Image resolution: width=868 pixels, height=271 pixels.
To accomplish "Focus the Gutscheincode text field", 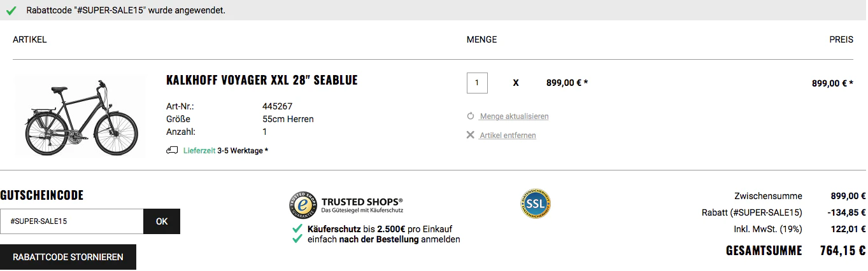I will [72, 221].
